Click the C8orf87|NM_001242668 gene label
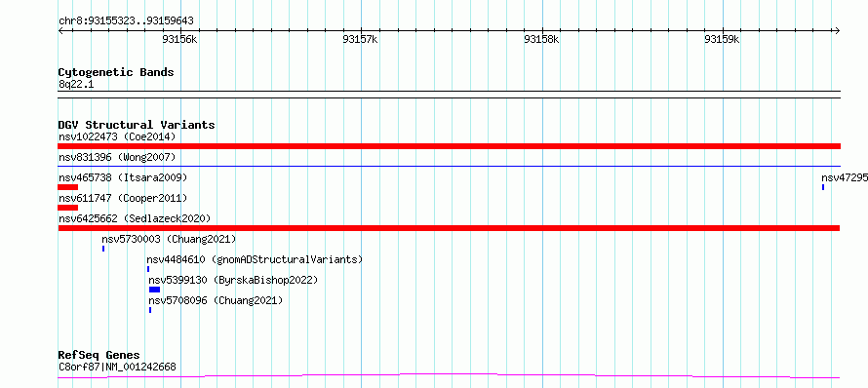The image size is (868, 388). pyautogui.click(x=117, y=367)
